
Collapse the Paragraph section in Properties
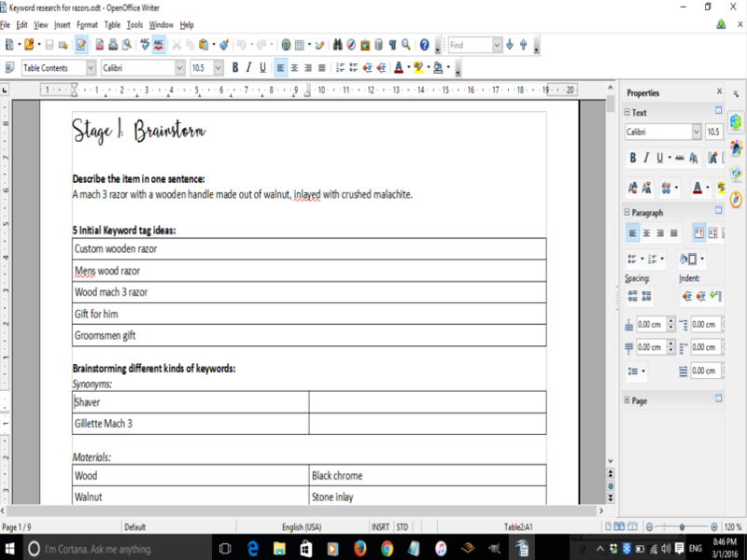point(627,213)
